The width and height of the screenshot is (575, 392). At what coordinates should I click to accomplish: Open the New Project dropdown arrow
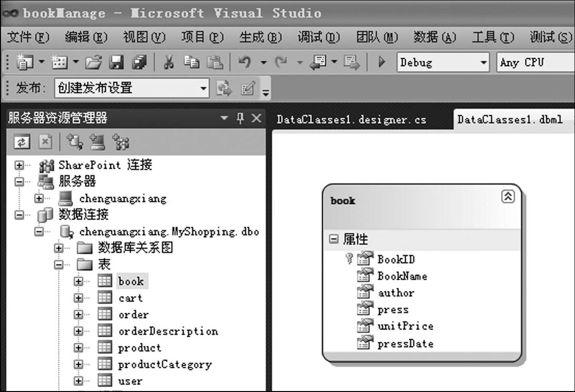click(x=41, y=62)
